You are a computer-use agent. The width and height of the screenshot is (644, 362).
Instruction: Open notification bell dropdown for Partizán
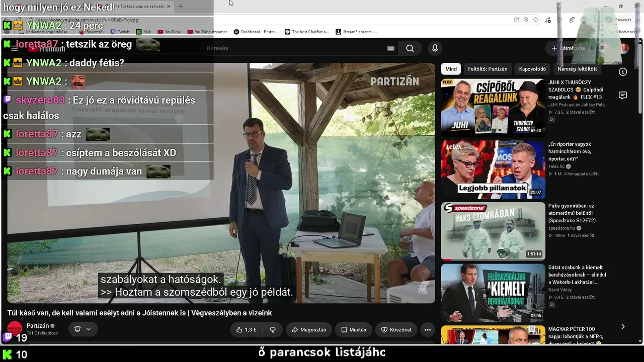point(83,329)
